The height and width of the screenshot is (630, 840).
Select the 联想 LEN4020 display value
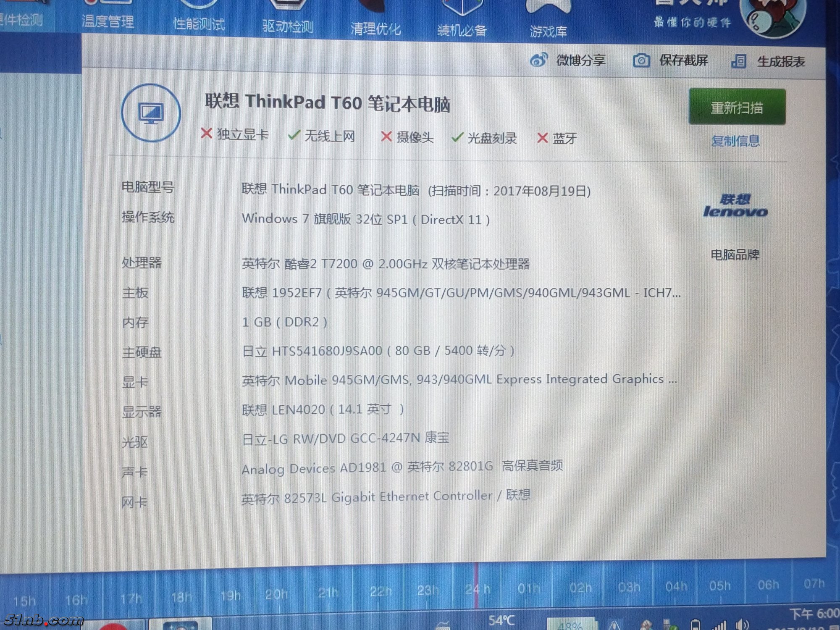pyautogui.click(x=323, y=409)
